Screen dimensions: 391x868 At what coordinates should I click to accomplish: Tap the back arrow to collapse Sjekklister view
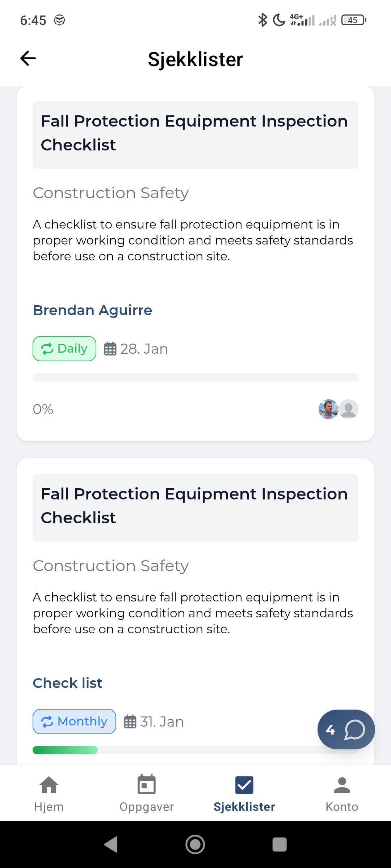point(28,58)
